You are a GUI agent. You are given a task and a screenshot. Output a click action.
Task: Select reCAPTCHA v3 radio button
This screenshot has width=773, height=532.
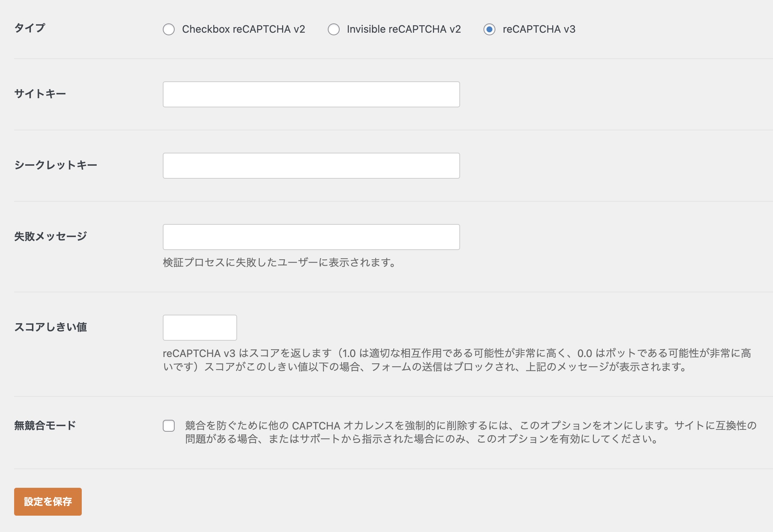click(x=489, y=29)
